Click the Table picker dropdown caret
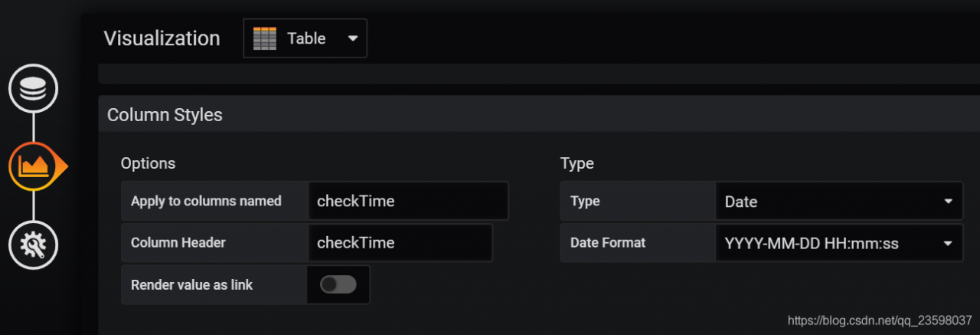The image size is (980, 335). click(352, 38)
